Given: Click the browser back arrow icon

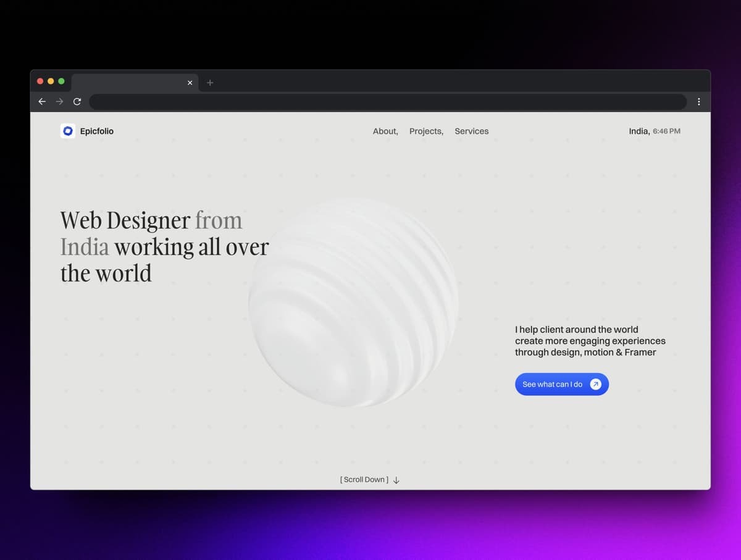Looking at the screenshot, I should tap(41, 101).
